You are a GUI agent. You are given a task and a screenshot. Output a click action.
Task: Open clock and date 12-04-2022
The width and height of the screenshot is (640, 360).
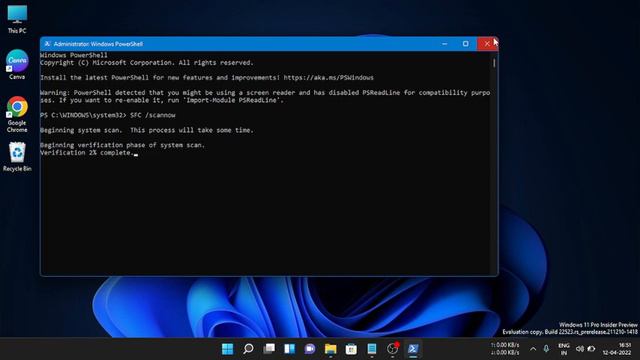(x=617, y=349)
